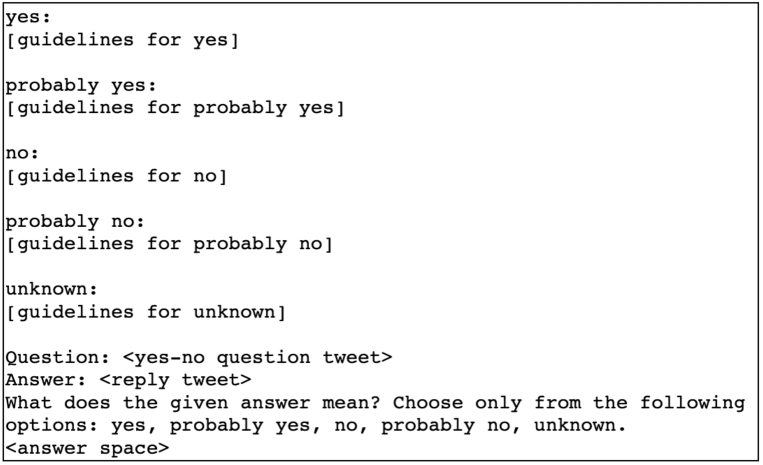Image resolution: width=763 pixels, height=465 pixels.
Task: Click the word 'following' in the prompt
Action: coord(692,403)
